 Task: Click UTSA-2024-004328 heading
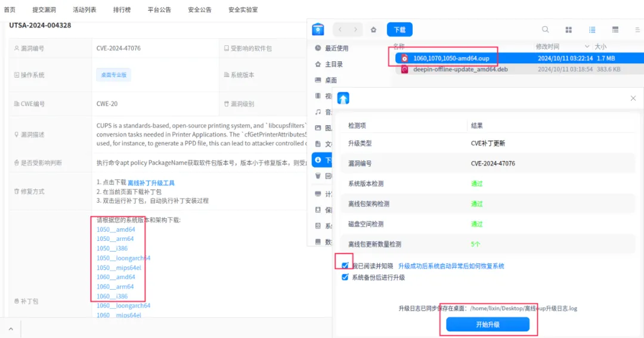click(x=40, y=25)
